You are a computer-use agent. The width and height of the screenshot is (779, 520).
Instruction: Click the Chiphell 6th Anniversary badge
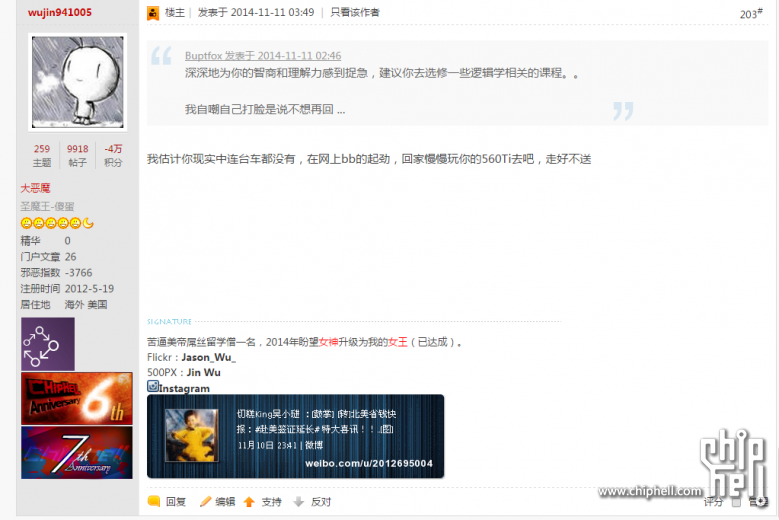coord(77,398)
